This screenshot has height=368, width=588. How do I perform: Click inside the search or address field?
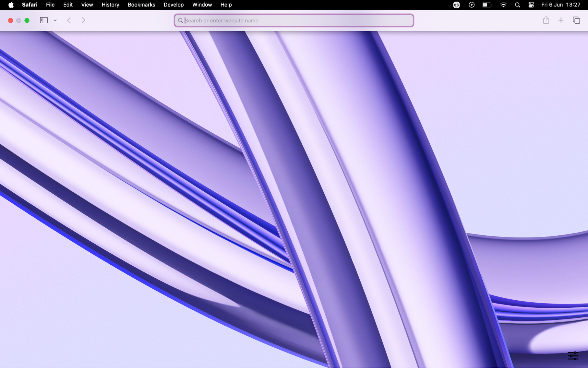(294, 20)
